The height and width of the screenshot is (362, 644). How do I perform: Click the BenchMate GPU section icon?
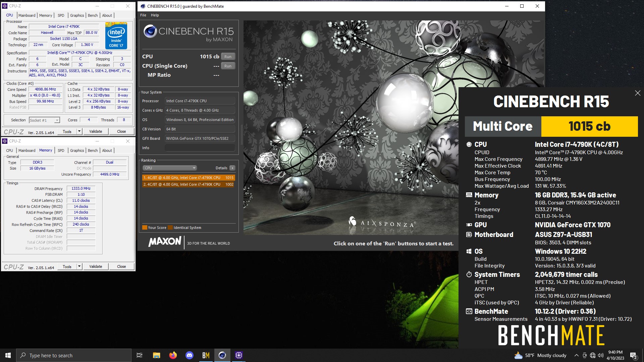(469, 225)
